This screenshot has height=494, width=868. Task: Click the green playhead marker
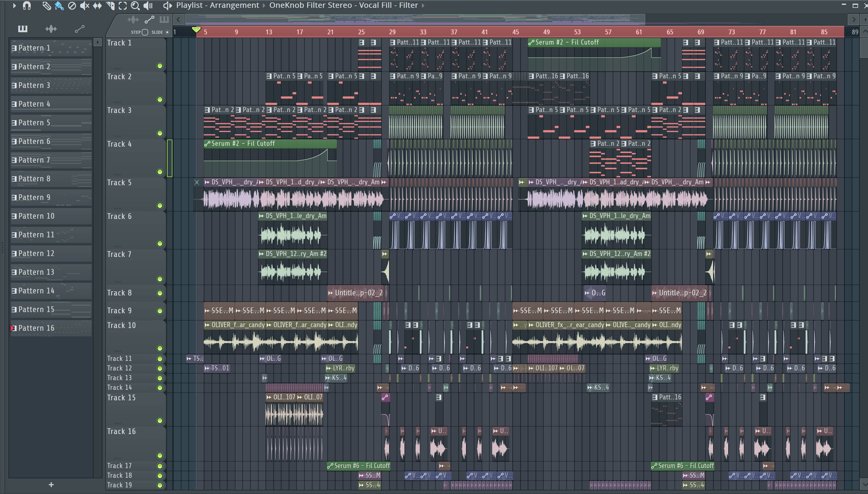pyautogui.click(x=196, y=30)
